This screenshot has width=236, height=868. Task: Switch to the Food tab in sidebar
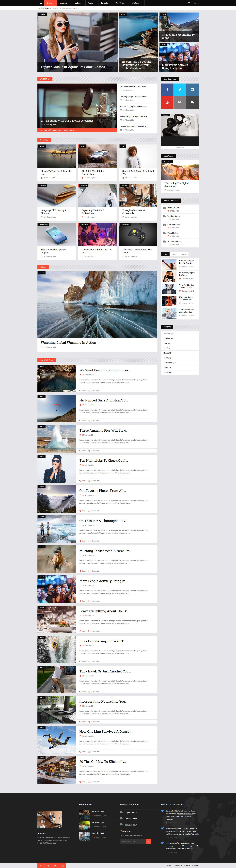click(x=174, y=254)
